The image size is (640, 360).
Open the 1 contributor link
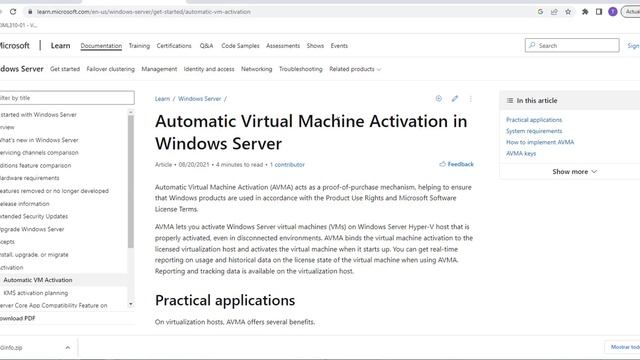pyautogui.click(x=287, y=164)
